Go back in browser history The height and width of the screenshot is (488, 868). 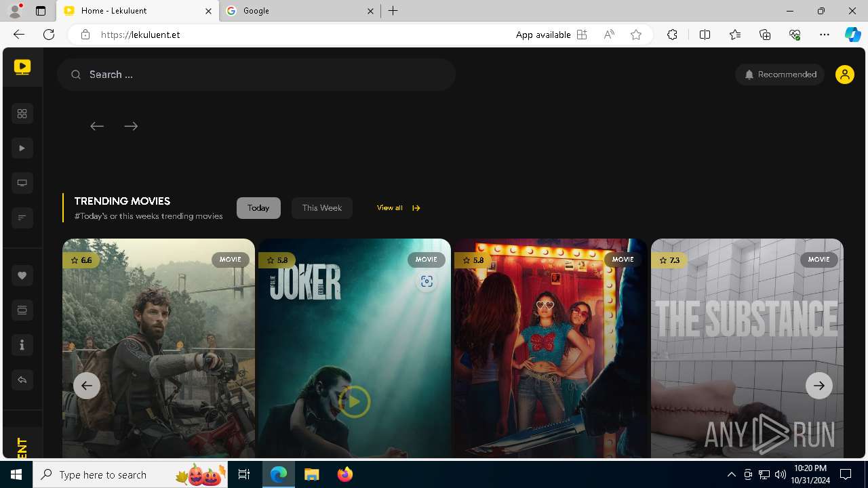(19, 35)
